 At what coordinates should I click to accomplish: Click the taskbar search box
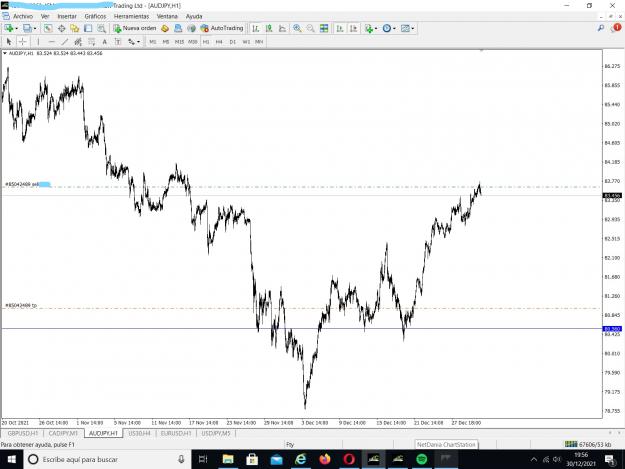107,459
